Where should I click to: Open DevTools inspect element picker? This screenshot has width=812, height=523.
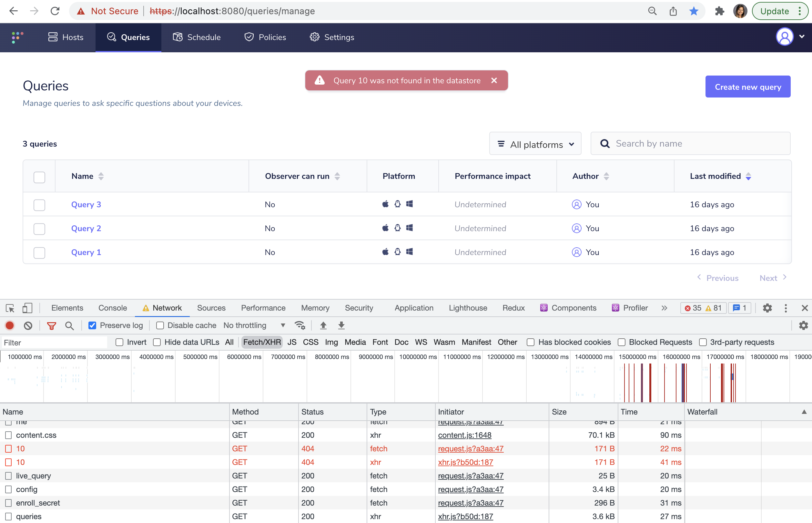(x=10, y=308)
